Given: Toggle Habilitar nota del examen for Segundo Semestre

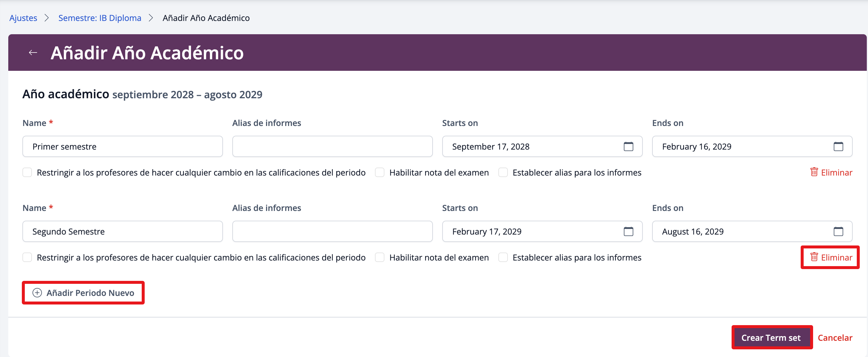Looking at the screenshot, I should (380, 257).
